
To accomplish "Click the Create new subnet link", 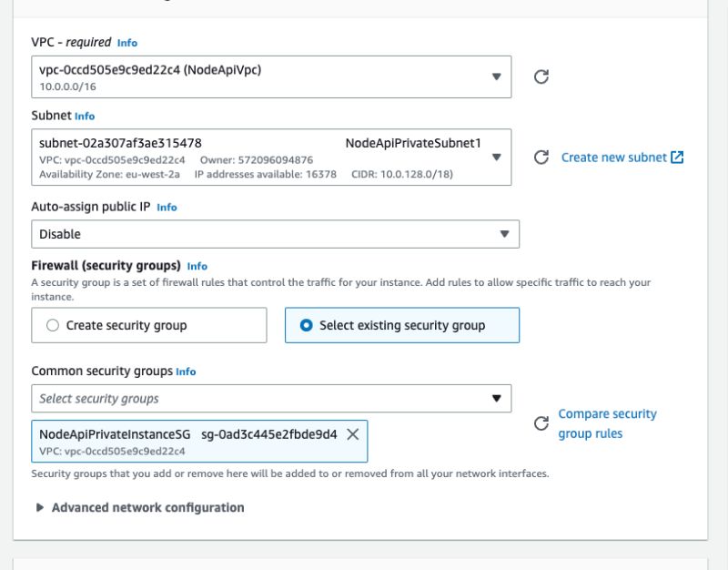I will (612, 157).
